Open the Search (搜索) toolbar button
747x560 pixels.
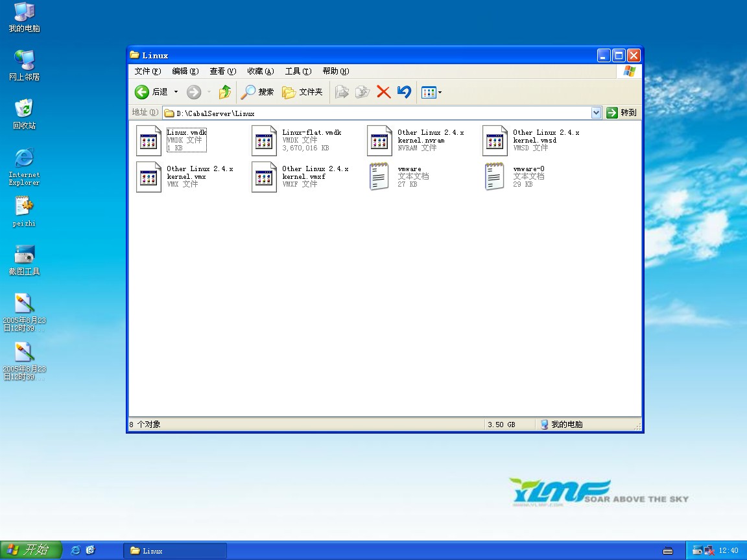coord(257,92)
